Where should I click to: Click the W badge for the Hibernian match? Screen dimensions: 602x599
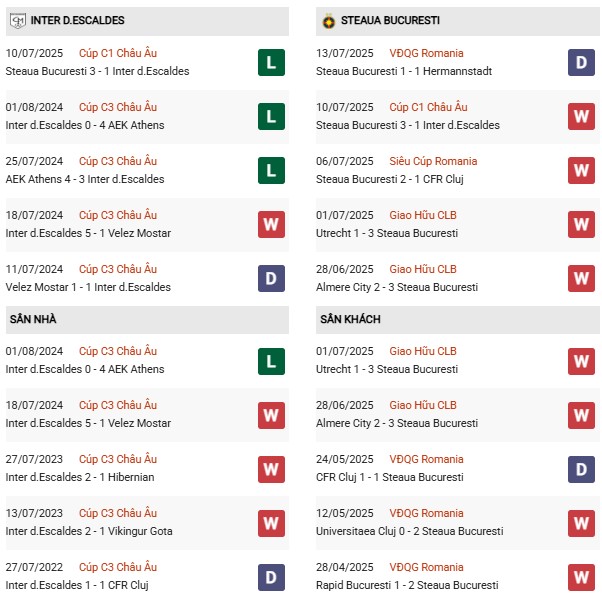270,468
